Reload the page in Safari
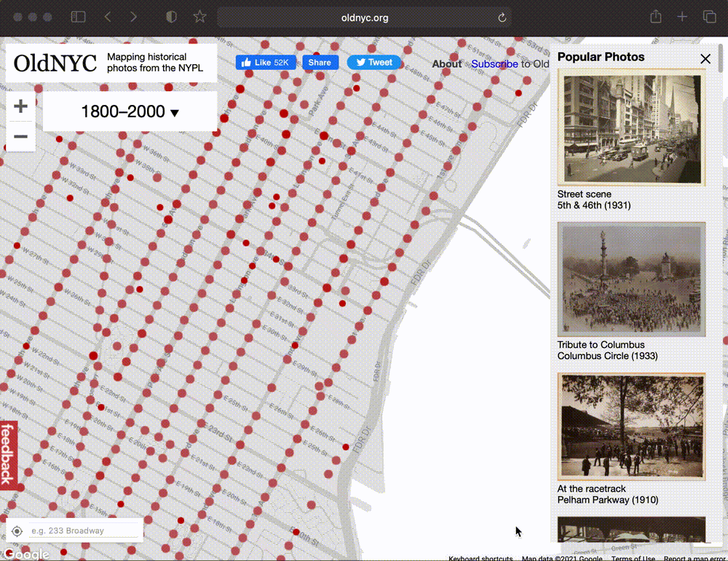The image size is (728, 561). (502, 17)
